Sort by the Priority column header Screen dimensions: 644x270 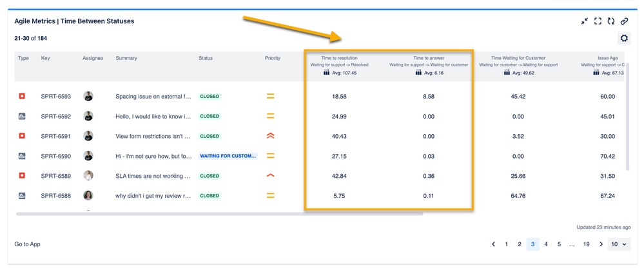click(273, 58)
